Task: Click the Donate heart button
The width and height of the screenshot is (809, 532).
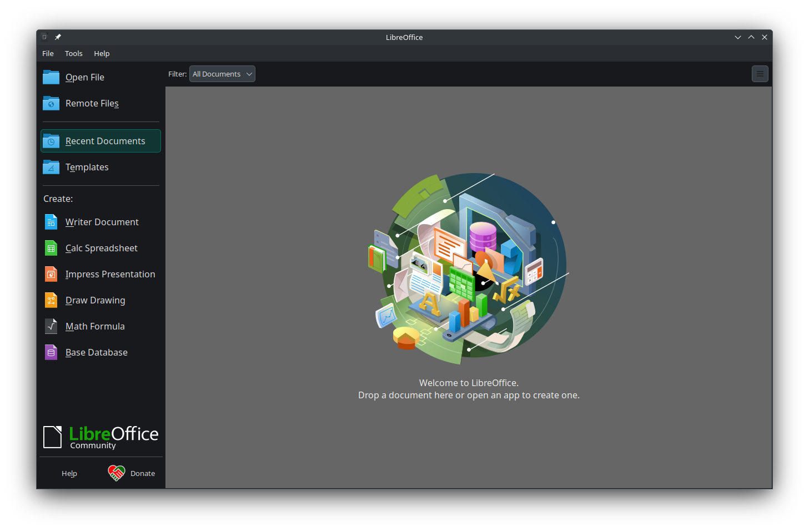Action: click(132, 473)
